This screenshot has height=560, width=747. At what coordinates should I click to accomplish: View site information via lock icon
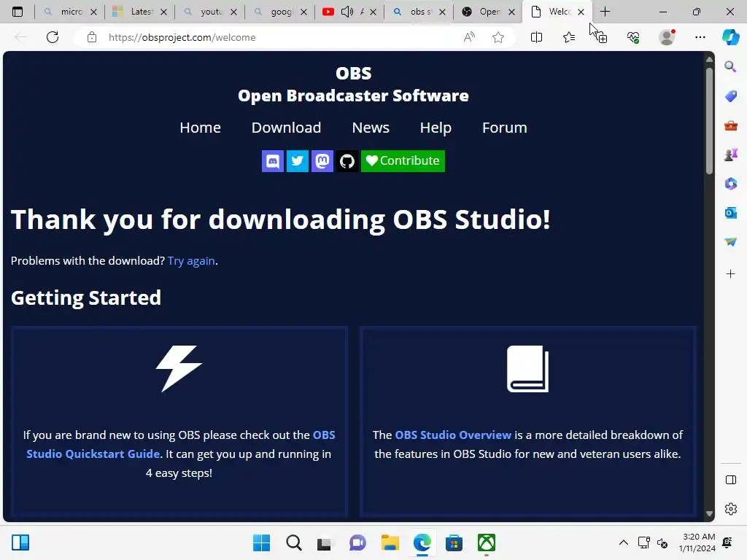(92, 37)
